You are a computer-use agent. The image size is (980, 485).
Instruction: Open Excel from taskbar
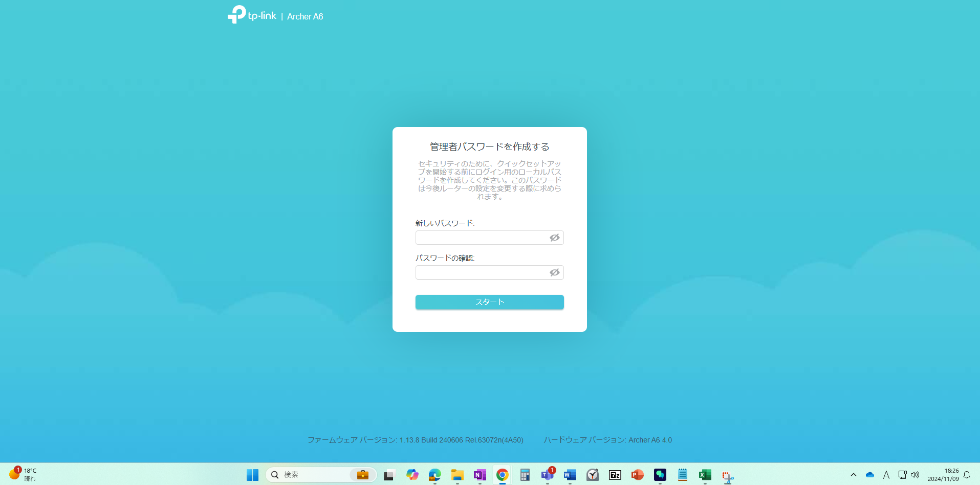point(705,475)
